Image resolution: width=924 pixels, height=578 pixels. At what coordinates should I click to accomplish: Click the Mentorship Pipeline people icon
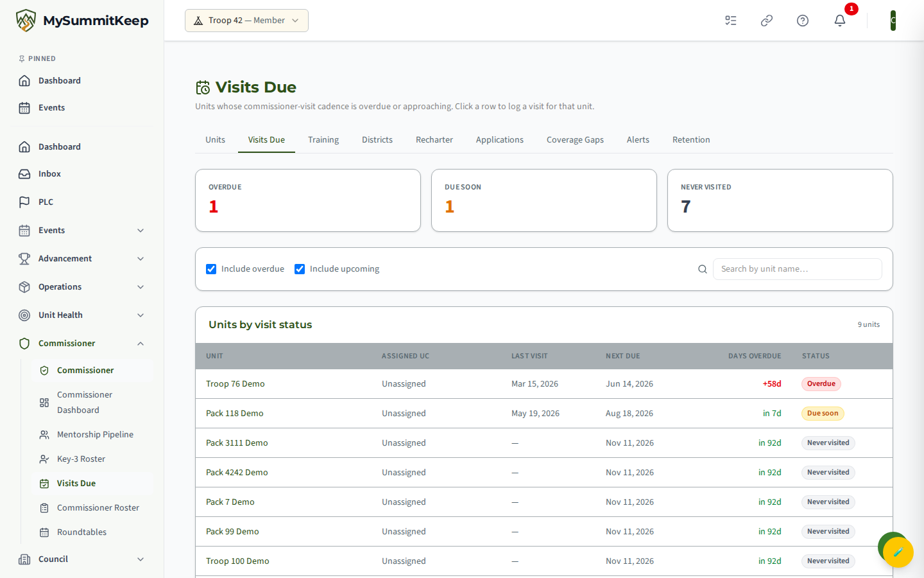[x=44, y=435]
